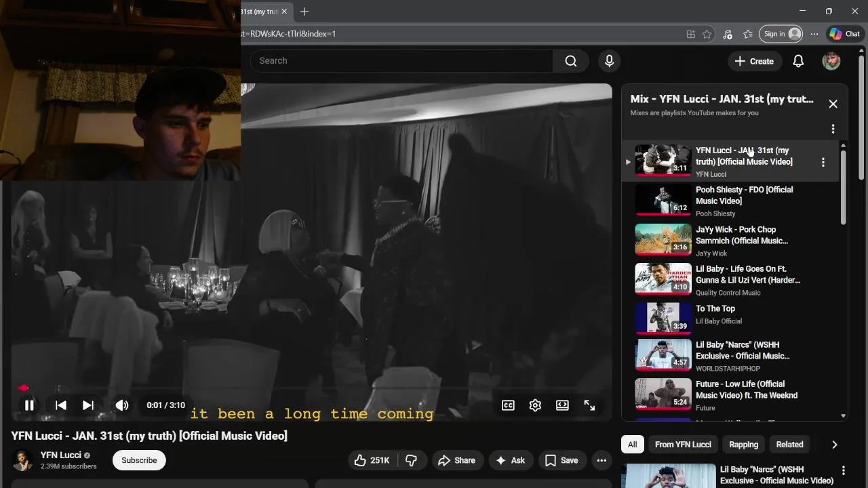Open the Create menu
Image resolution: width=868 pixels, height=488 pixels.
pyautogui.click(x=754, y=61)
